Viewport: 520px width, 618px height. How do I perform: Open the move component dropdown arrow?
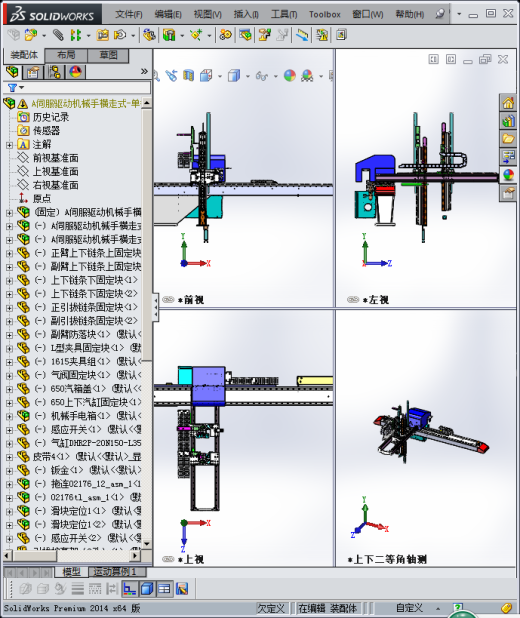click(133, 35)
